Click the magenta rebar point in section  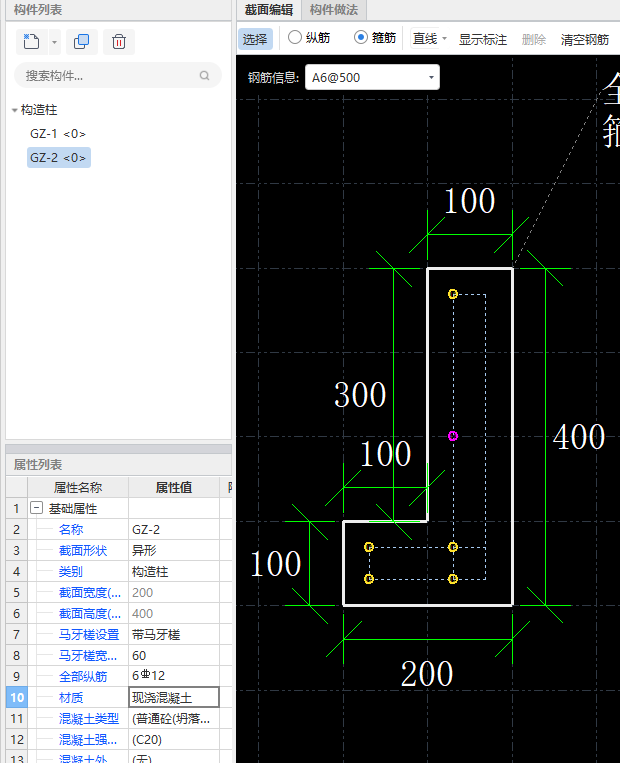[x=453, y=436]
